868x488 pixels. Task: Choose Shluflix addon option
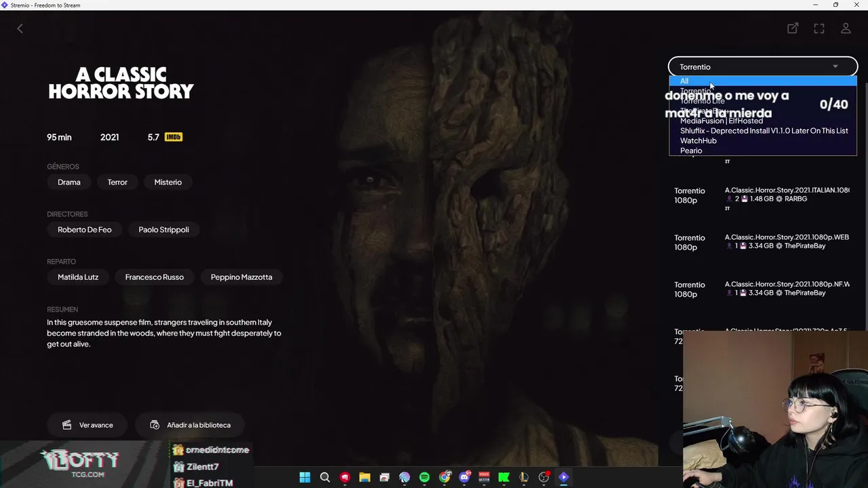coord(763,131)
